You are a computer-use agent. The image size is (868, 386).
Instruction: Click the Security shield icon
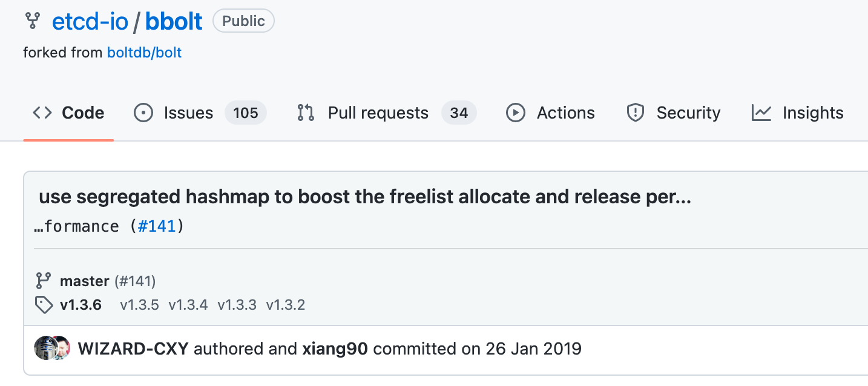(636, 113)
